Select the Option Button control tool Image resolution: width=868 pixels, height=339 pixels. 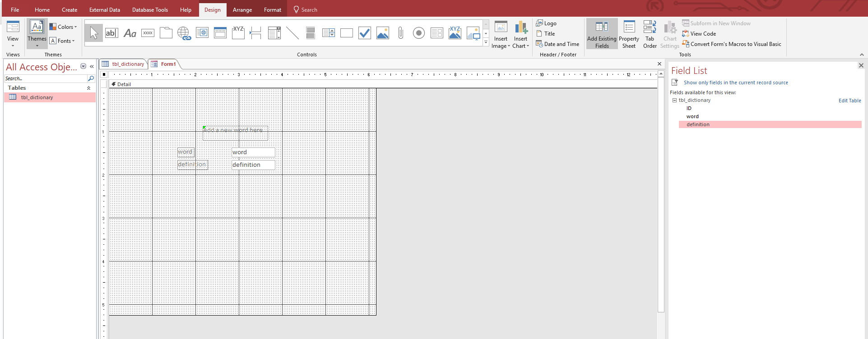(419, 33)
